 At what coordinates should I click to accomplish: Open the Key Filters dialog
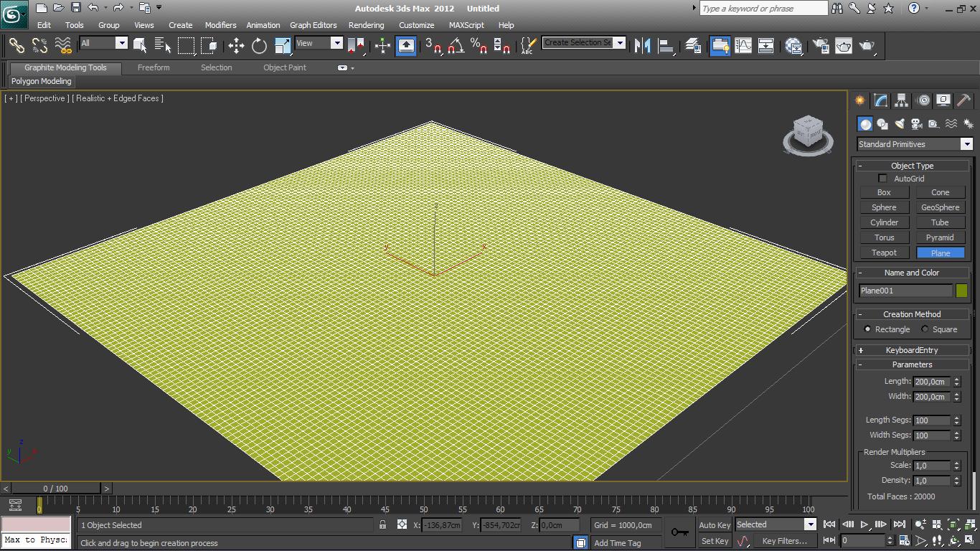785,541
